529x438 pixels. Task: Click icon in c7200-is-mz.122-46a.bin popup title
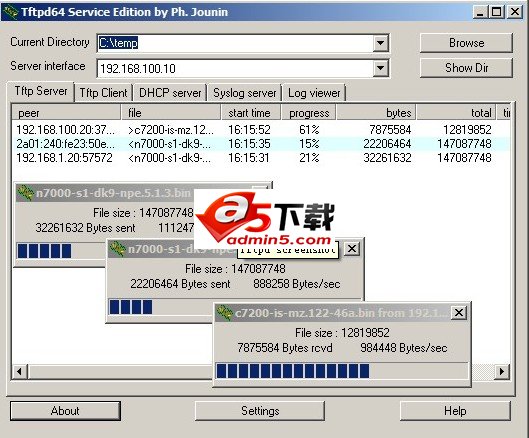pos(224,313)
